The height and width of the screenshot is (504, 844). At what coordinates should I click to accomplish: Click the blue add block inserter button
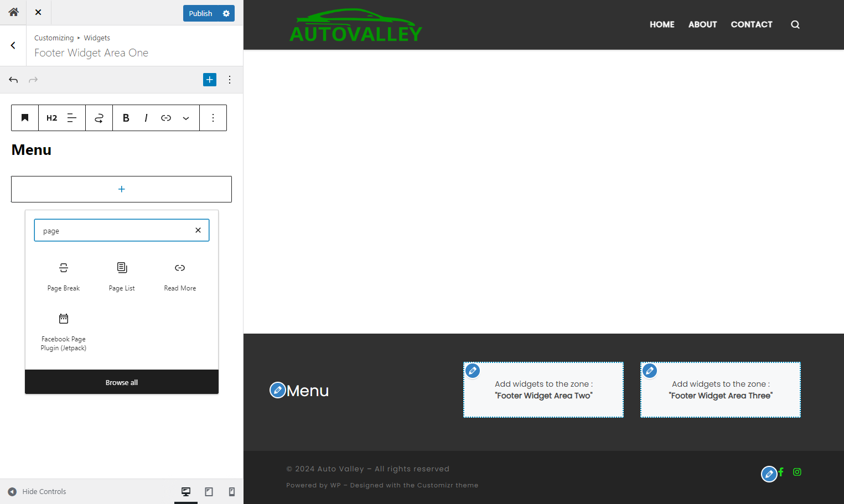point(210,80)
